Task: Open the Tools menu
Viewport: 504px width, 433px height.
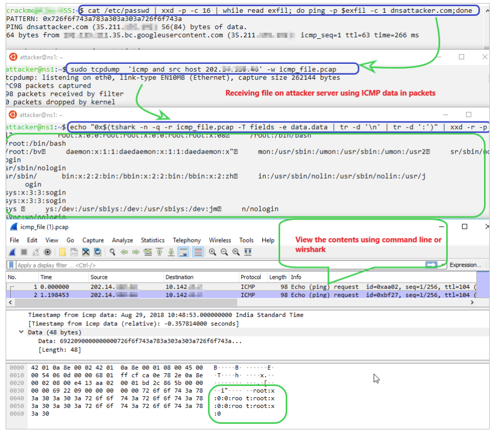Action: click(246, 240)
